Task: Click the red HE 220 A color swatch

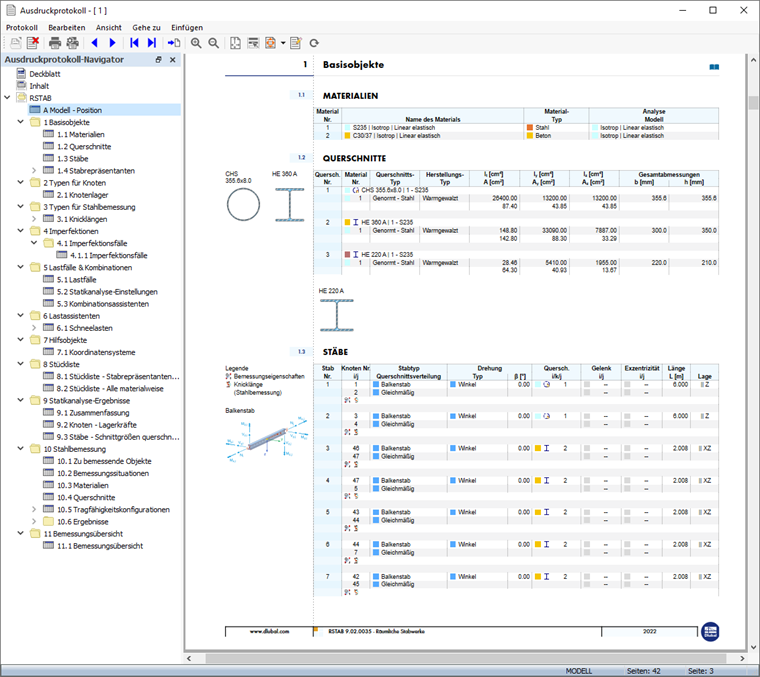Action: [x=347, y=254]
